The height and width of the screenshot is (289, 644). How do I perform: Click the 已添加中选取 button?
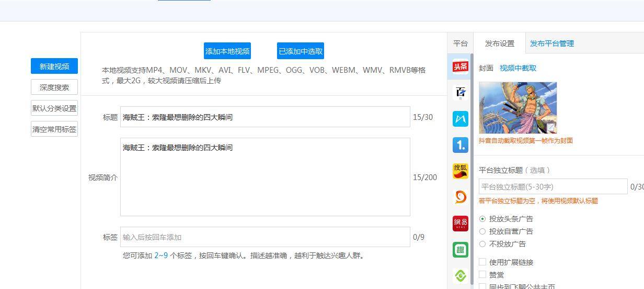[301, 51]
